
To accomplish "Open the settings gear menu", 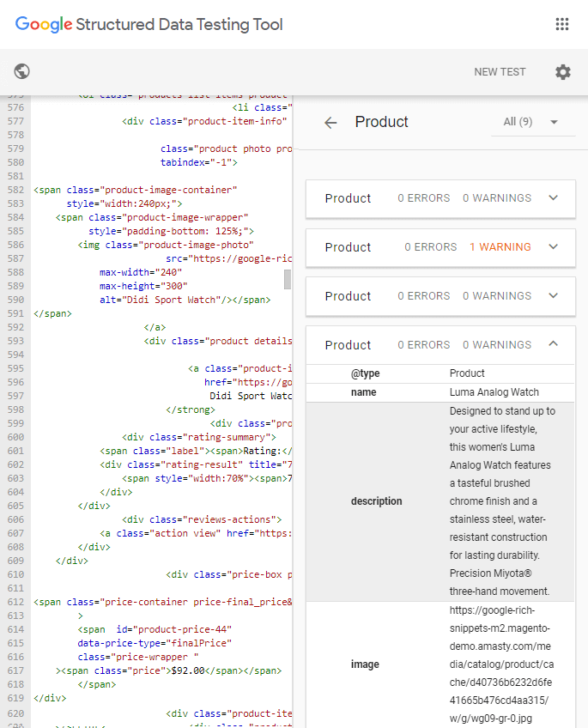I will click(562, 72).
